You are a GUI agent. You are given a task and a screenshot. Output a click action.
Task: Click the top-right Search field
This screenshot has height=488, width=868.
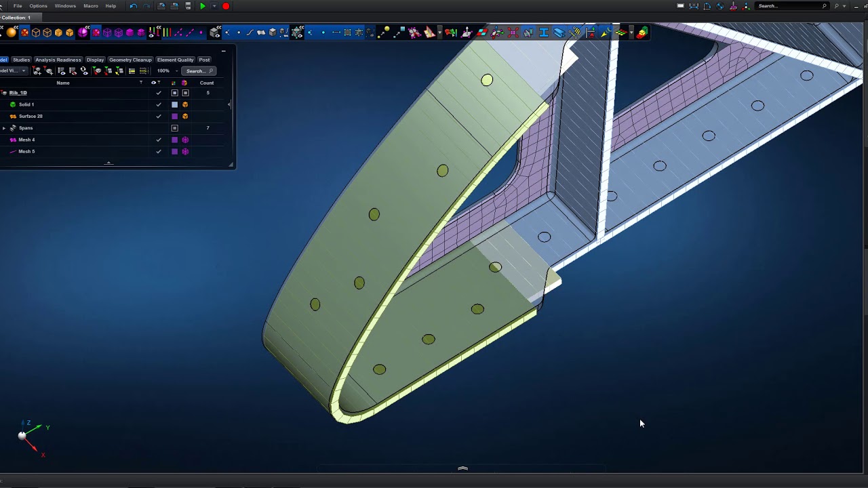tap(792, 6)
